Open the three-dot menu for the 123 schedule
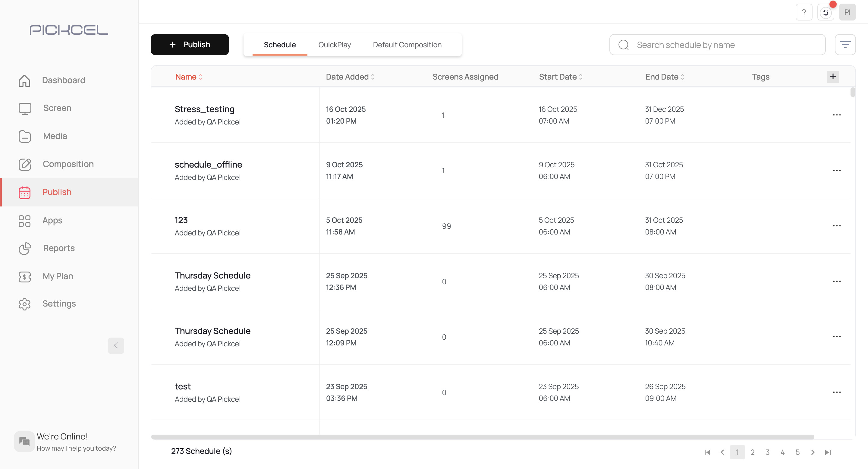The image size is (868, 469). click(x=837, y=226)
